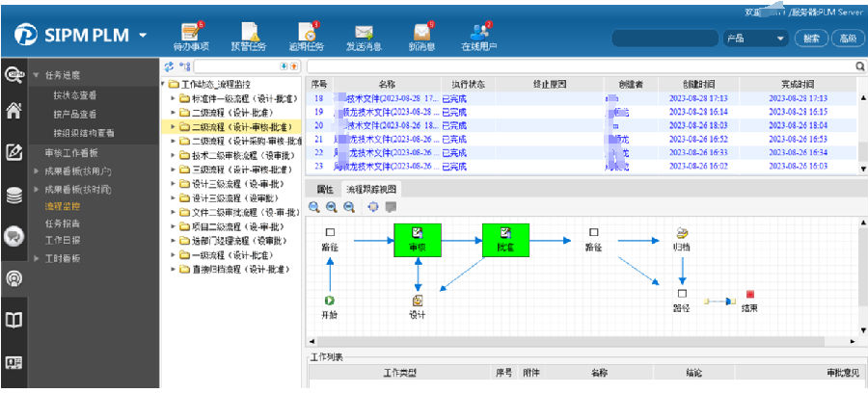Focus the tree filter input field
Screen dimensions: 868x393
[236, 66]
